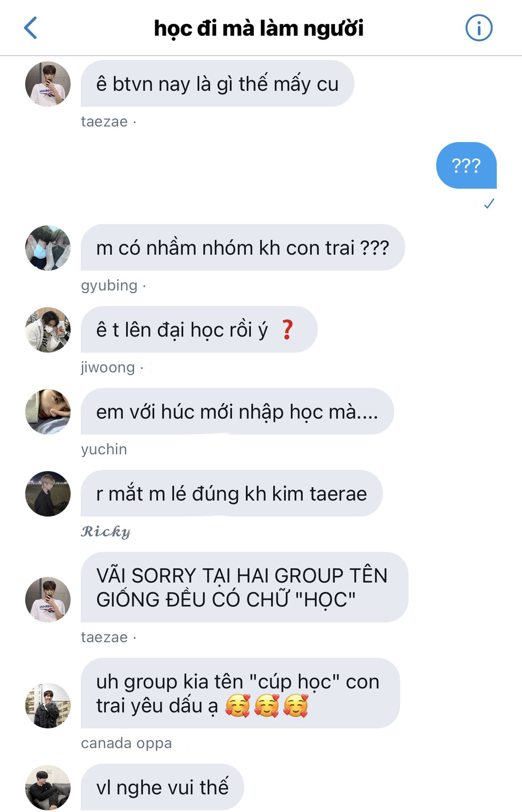522x812 pixels.
Task: Select the blue "???" sent message bubble
Action: (x=466, y=165)
